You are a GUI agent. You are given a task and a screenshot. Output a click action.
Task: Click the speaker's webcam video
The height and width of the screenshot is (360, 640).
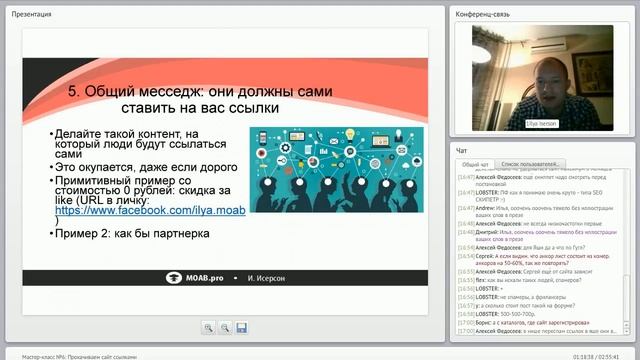click(542, 78)
